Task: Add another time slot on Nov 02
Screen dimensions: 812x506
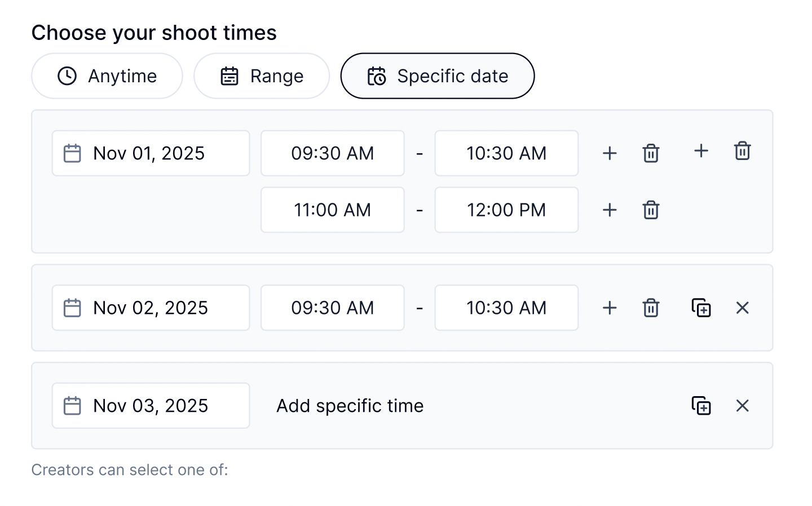Action: pos(610,308)
